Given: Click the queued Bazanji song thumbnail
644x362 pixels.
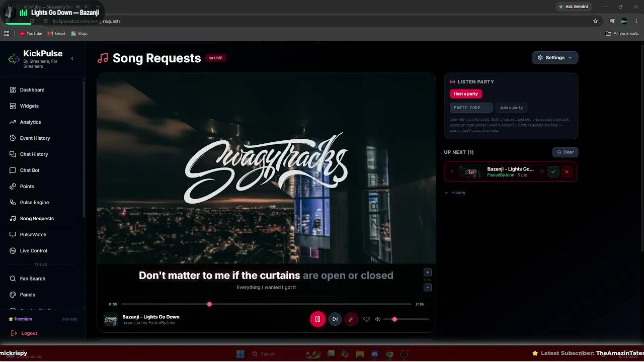Looking at the screenshot, I should (471, 172).
